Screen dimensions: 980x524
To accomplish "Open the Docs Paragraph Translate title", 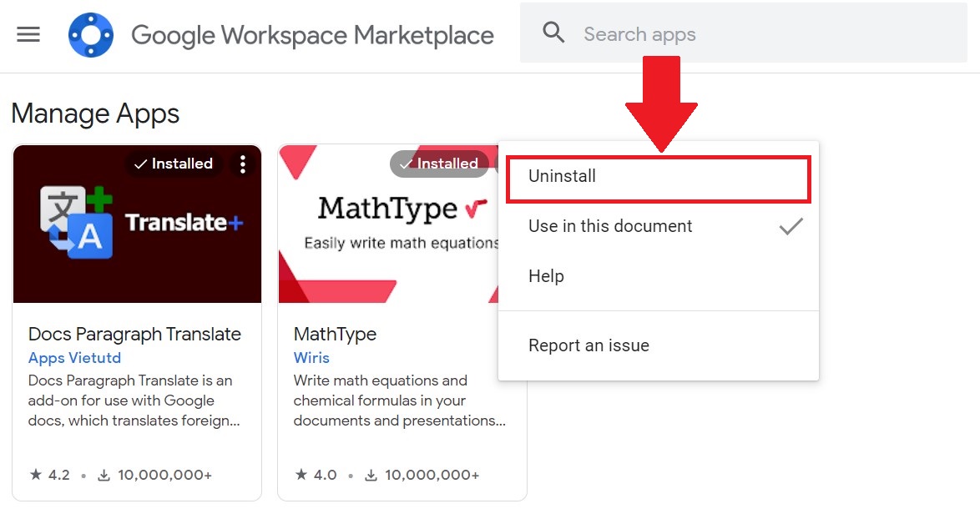I will click(x=134, y=334).
